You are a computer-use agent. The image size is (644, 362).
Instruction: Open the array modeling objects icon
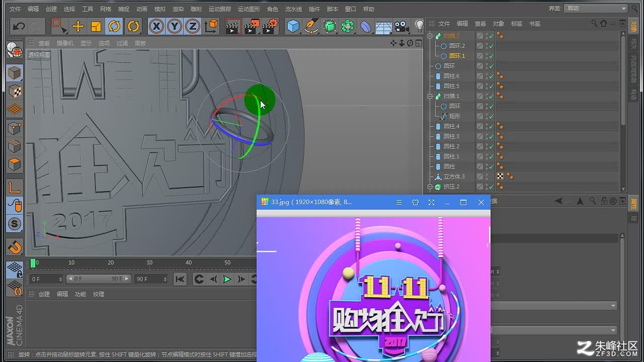348,26
